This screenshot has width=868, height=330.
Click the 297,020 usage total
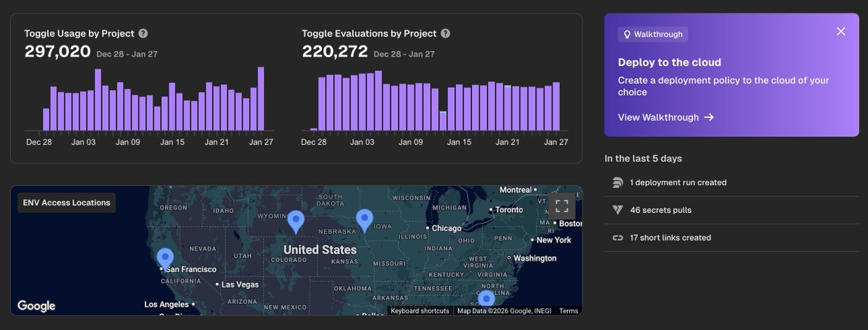click(58, 51)
